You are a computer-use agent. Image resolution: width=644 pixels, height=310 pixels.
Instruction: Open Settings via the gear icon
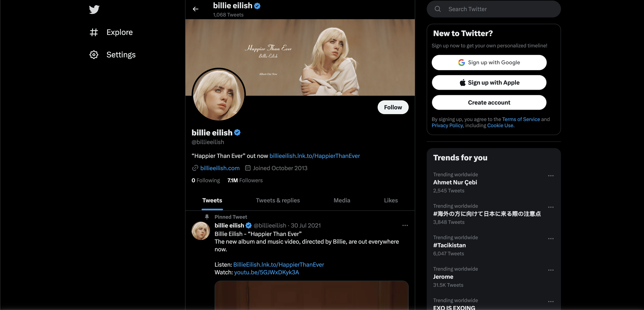pyautogui.click(x=94, y=55)
